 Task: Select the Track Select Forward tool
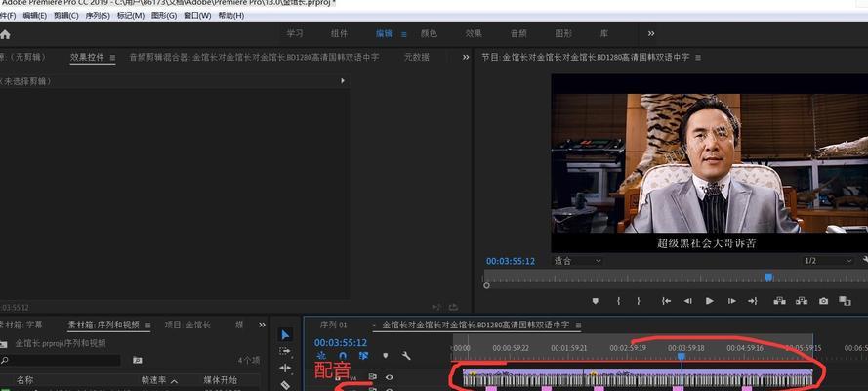[x=285, y=351]
